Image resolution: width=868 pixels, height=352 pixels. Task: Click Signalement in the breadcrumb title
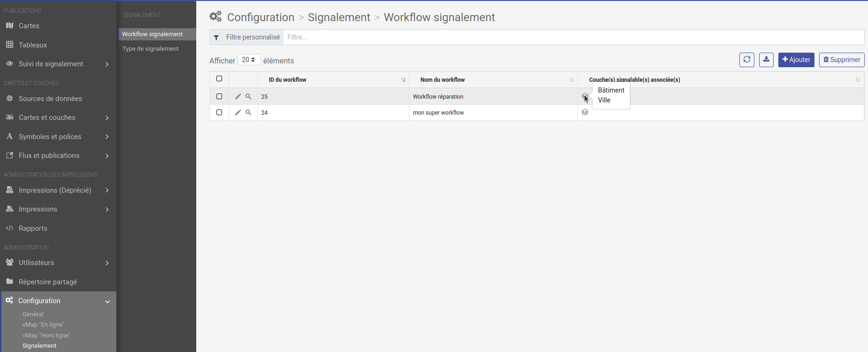click(339, 17)
